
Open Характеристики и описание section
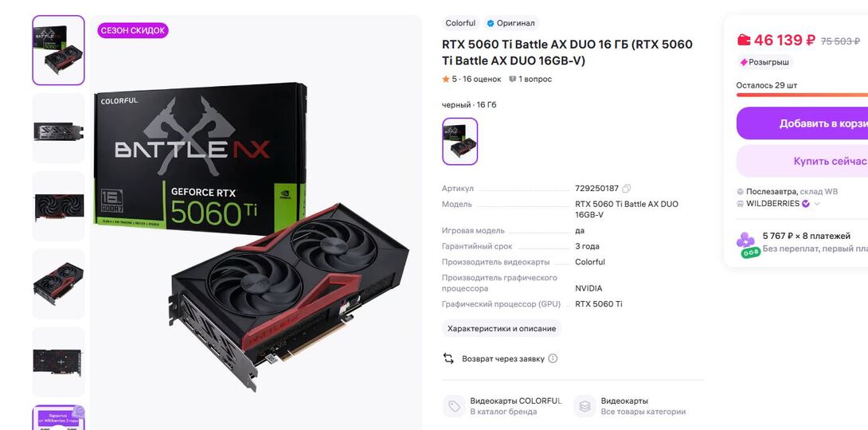pos(502,329)
